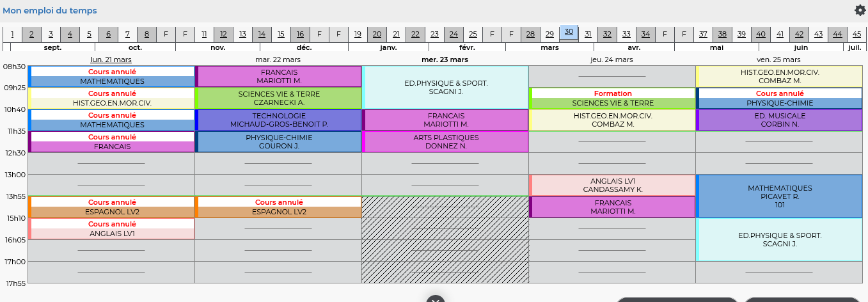Select week 2 in the week bar
This screenshot has width=868, height=302.
click(31, 35)
